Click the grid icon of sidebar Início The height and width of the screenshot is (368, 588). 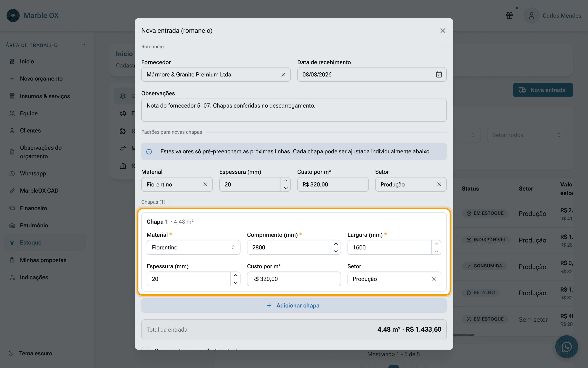[12, 62]
